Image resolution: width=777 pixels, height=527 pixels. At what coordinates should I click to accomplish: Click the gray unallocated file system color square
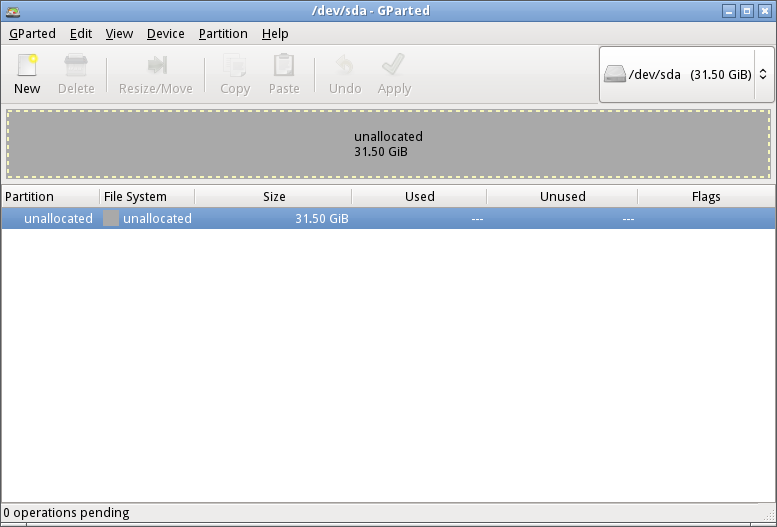(x=111, y=218)
